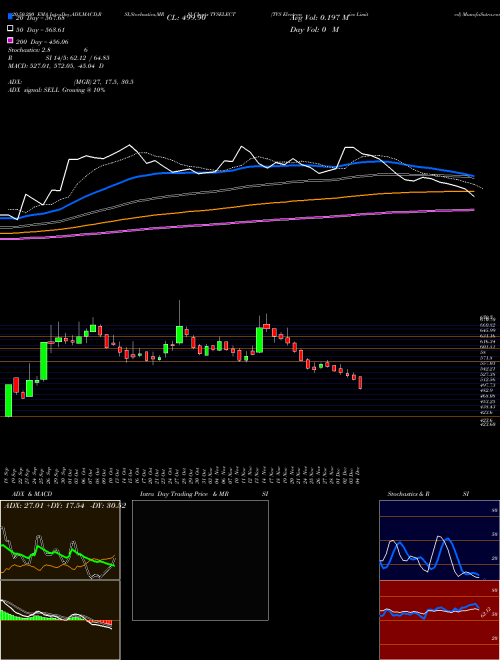The width and height of the screenshot is (500, 660).
Task: Click 'ADX signal: SELL Growing @ 10%' text
Action: point(56,90)
